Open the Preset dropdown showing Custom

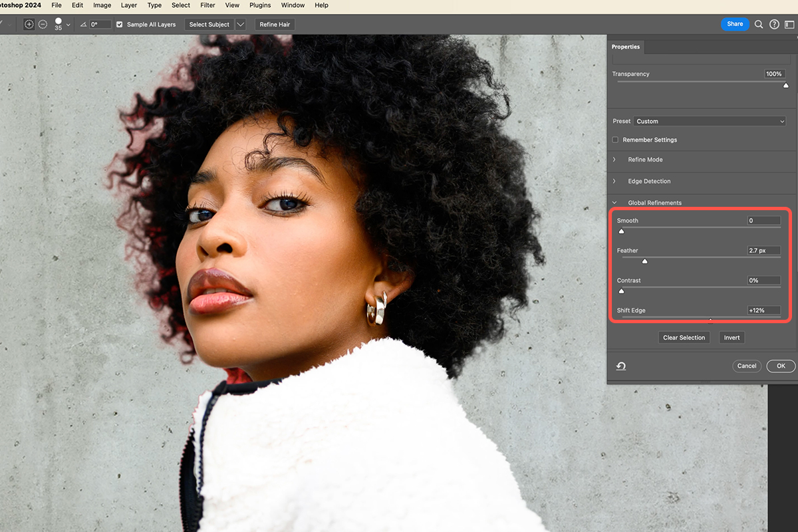coord(709,120)
